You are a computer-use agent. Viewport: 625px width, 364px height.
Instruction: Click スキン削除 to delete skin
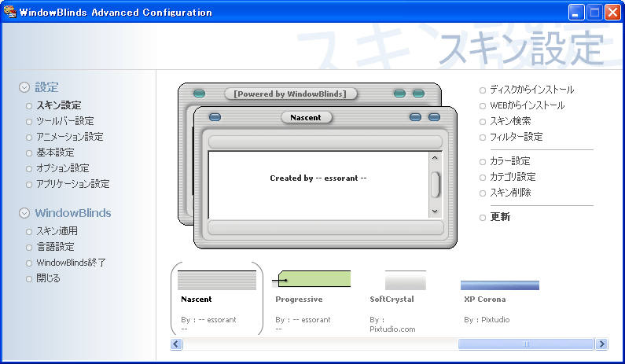pos(510,193)
